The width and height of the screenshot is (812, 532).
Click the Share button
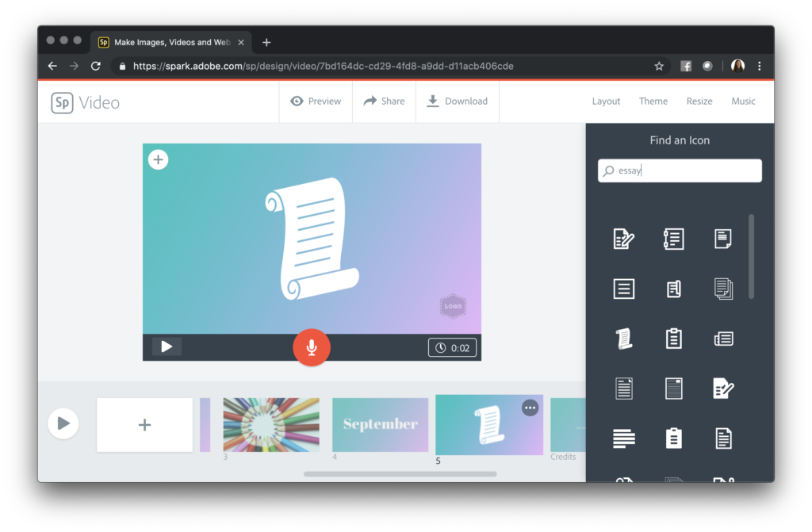(384, 101)
